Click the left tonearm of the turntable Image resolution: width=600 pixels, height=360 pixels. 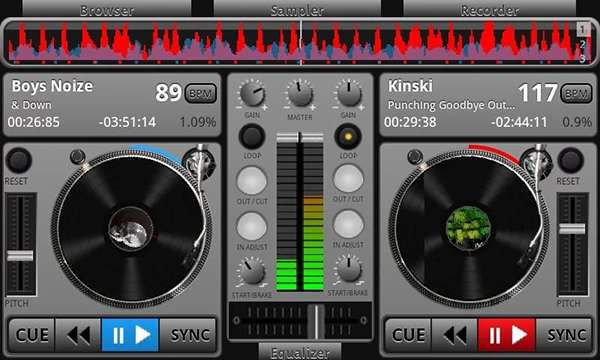coord(200,207)
